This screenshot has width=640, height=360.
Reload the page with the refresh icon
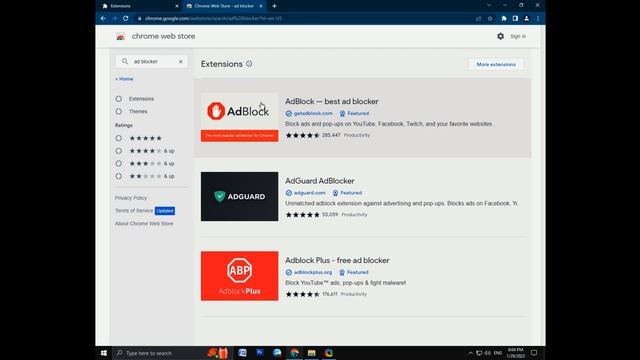tap(126, 18)
